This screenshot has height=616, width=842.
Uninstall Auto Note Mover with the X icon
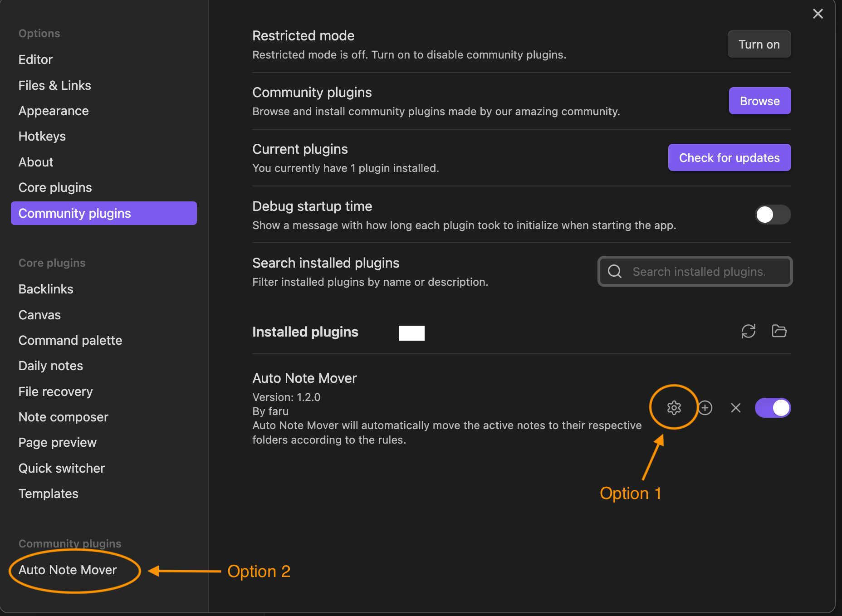pyautogui.click(x=736, y=408)
